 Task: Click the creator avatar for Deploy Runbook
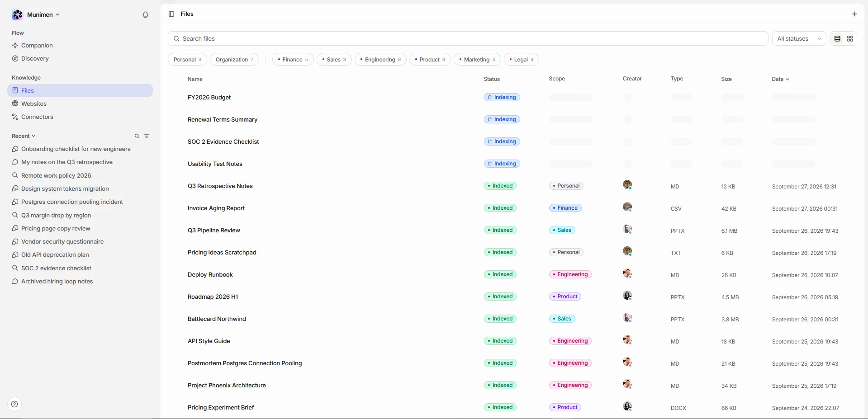tap(627, 273)
